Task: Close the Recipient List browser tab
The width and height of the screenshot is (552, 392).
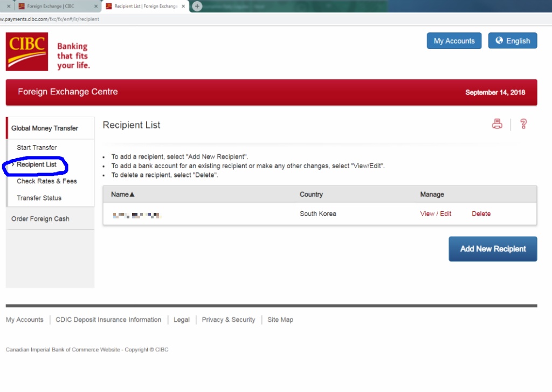Action: [183, 6]
